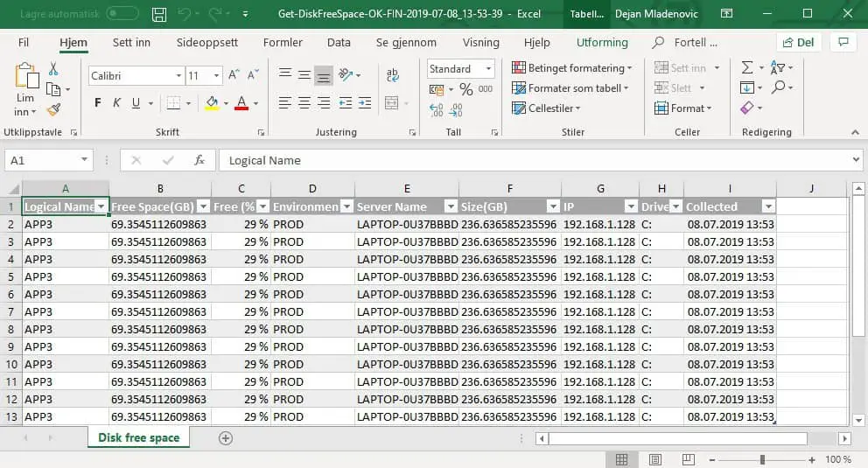Open the Utforming table design tab
This screenshot has height=468, width=868.
click(602, 43)
